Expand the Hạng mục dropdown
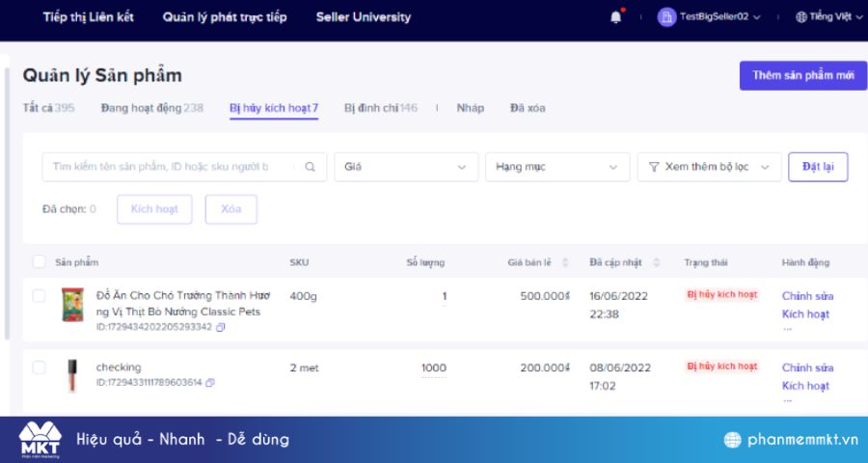The width and height of the screenshot is (868, 463). pyautogui.click(x=557, y=167)
